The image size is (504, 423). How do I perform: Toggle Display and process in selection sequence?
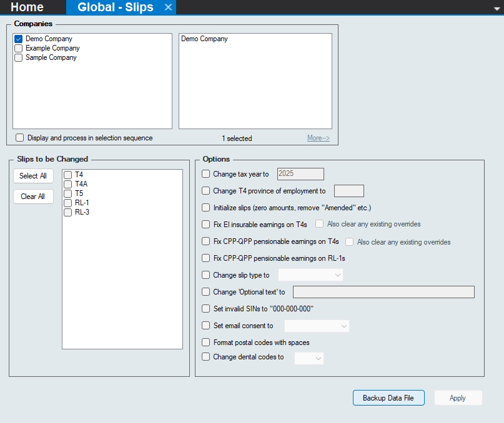[x=20, y=138]
